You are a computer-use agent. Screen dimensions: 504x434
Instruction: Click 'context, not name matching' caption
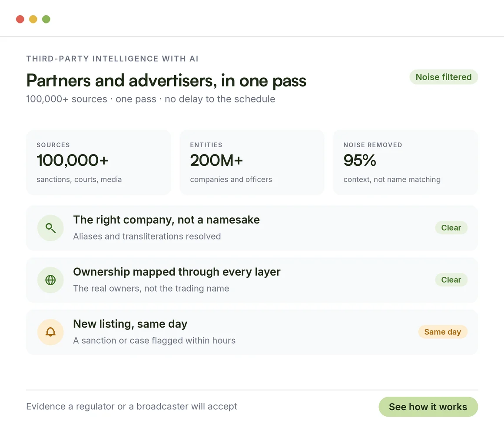pos(392,179)
